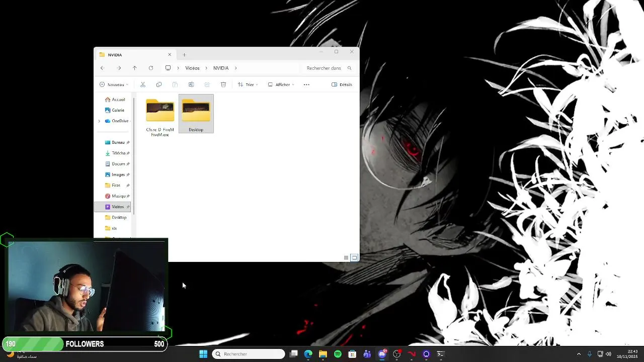Click the Share icon in toolbar
This screenshot has height=362, width=644.
point(207,84)
